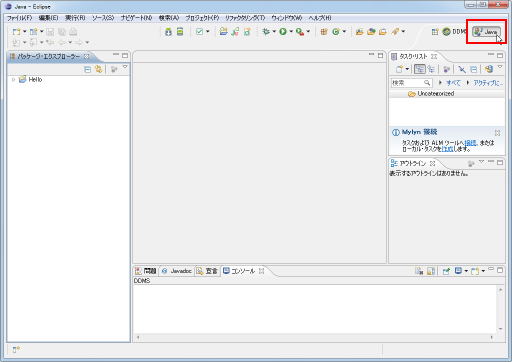Open the Open Console dropdown arrow
The image size is (512, 362).
(483, 271)
